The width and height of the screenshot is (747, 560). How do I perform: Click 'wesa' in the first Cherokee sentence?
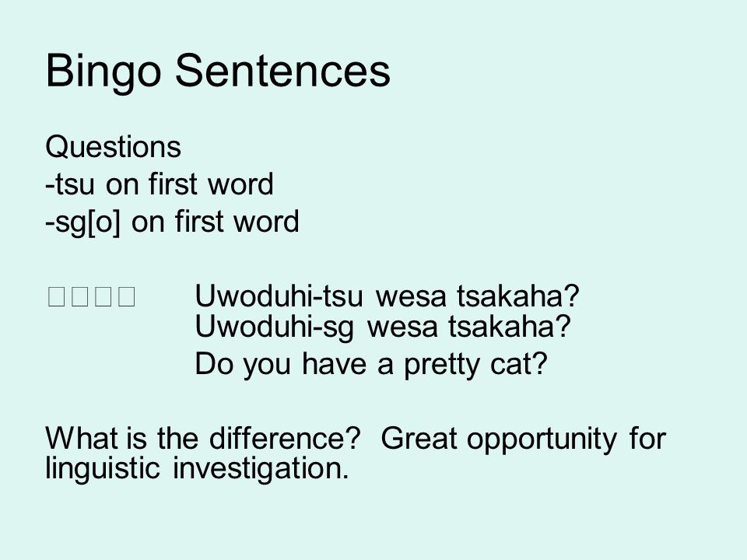pyautogui.click(x=412, y=296)
